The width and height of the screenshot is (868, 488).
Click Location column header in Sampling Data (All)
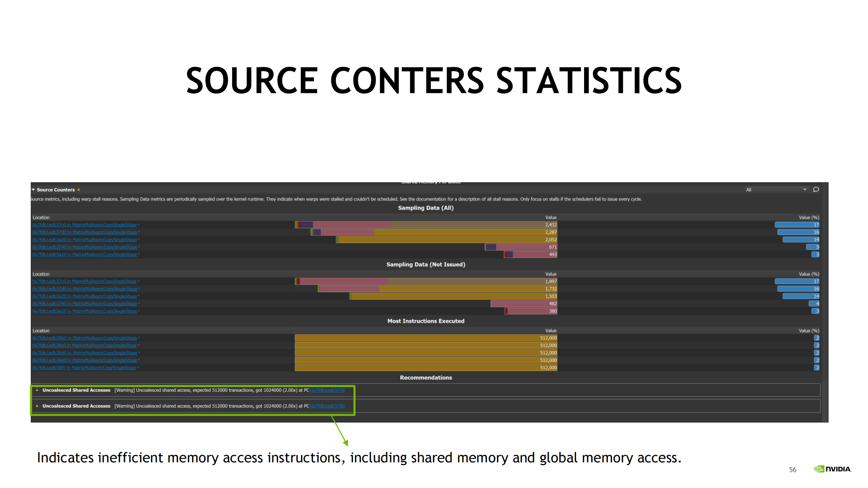click(x=41, y=217)
